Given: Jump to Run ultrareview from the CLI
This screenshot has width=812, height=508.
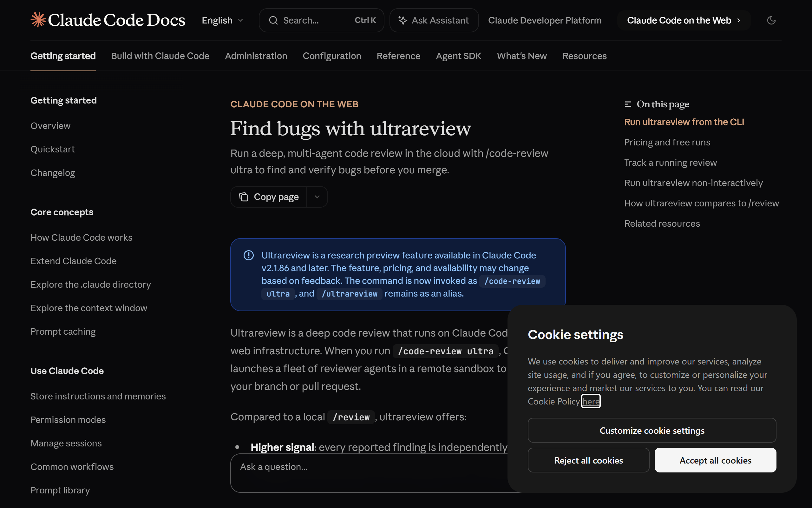Looking at the screenshot, I should coord(684,122).
